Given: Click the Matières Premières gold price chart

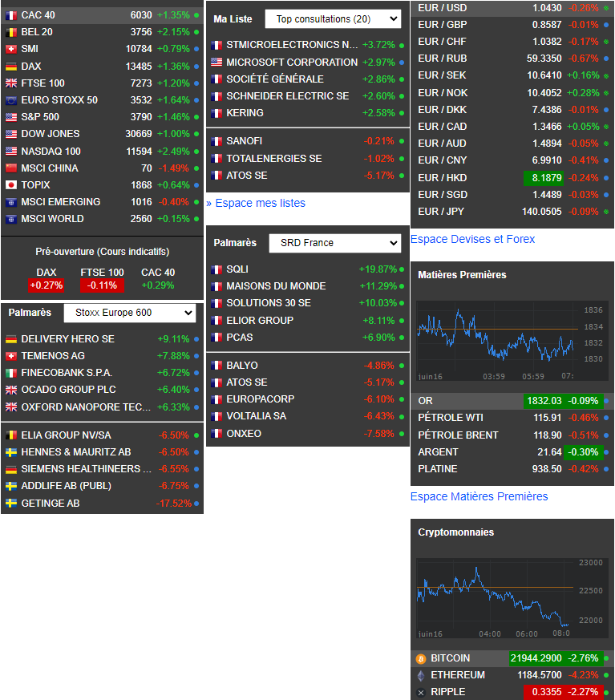Looking at the screenshot, I should 512,341.
